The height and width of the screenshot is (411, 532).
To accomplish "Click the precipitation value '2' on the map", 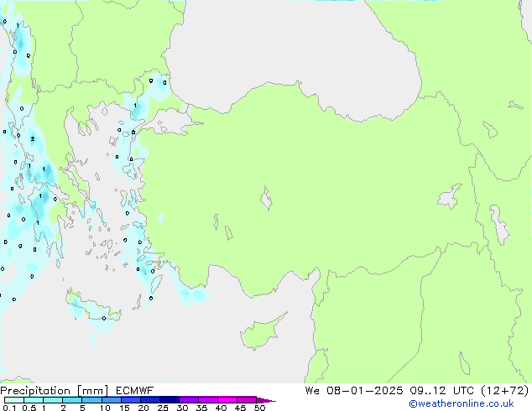I will pos(33,138).
